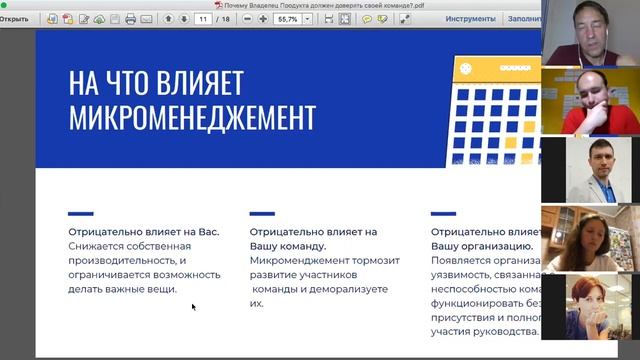Click the Открыть button in toolbar
Image resolution: width=640 pixels, height=360 pixels.
tap(14, 19)
